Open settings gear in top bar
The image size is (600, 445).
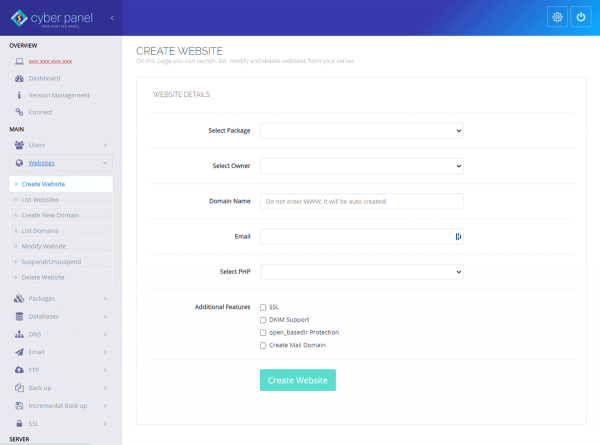click(x=557, y=17)
